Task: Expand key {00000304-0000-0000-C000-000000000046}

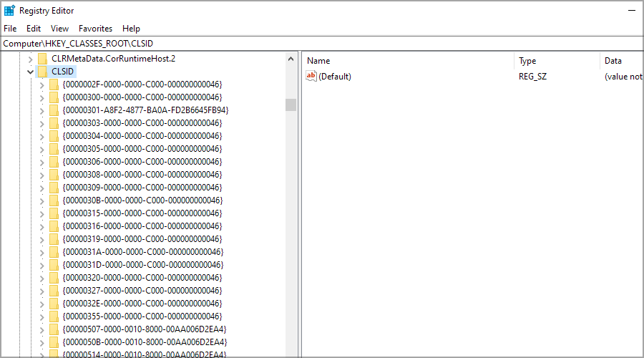Action: pos(42,136)
